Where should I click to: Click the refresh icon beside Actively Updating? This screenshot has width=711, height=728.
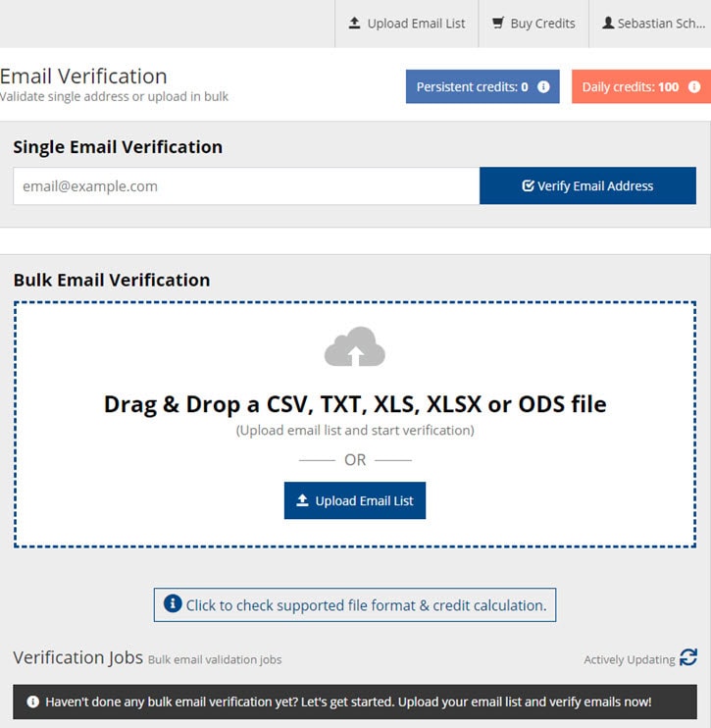pyautogui.click(x=688, y=658)
